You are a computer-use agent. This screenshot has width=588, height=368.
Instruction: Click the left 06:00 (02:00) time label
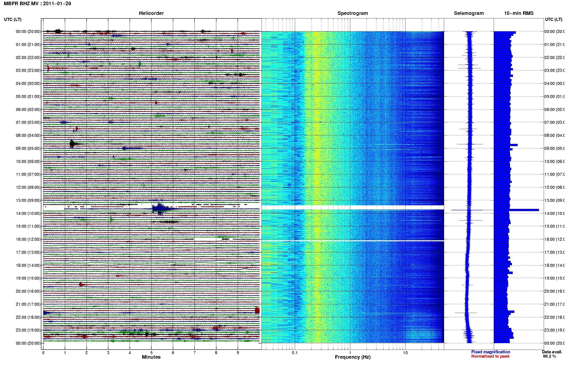pos(28,109)
